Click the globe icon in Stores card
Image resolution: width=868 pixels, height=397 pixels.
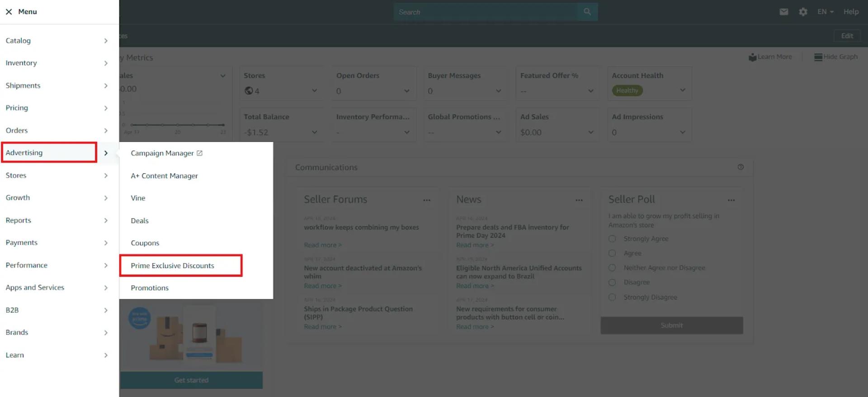[249, 91]
